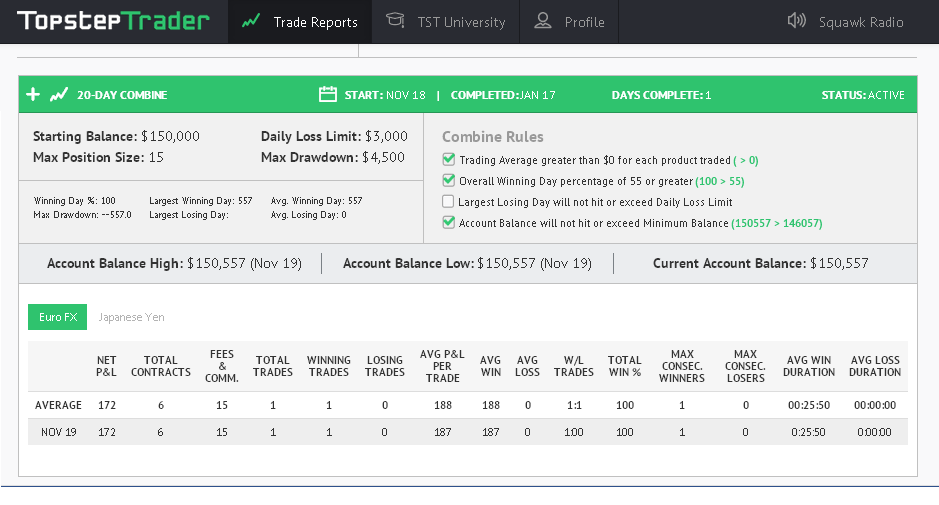The height and width of the screenshot is (505, 939).
Task: Click the trend line icon in the 20-Day Combine header
Action: [x=59, y=95]
